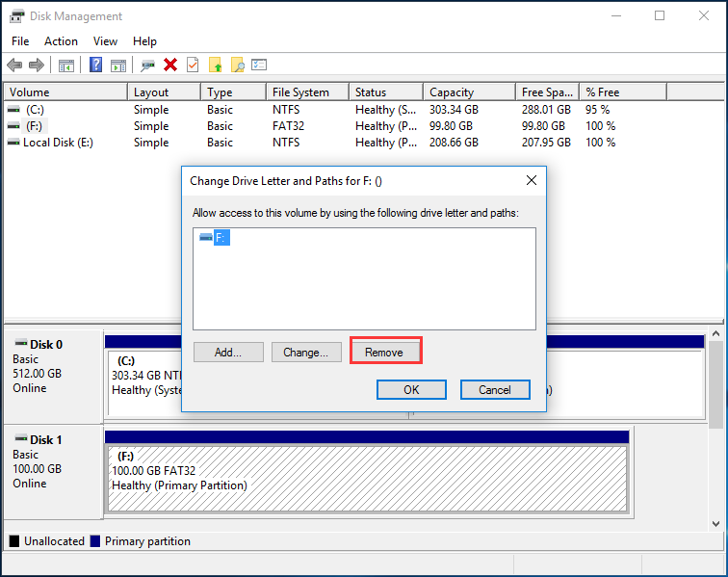Open the Action menu
The height and width of the screenshot is (577, 728).
click(x=61, y=41)
